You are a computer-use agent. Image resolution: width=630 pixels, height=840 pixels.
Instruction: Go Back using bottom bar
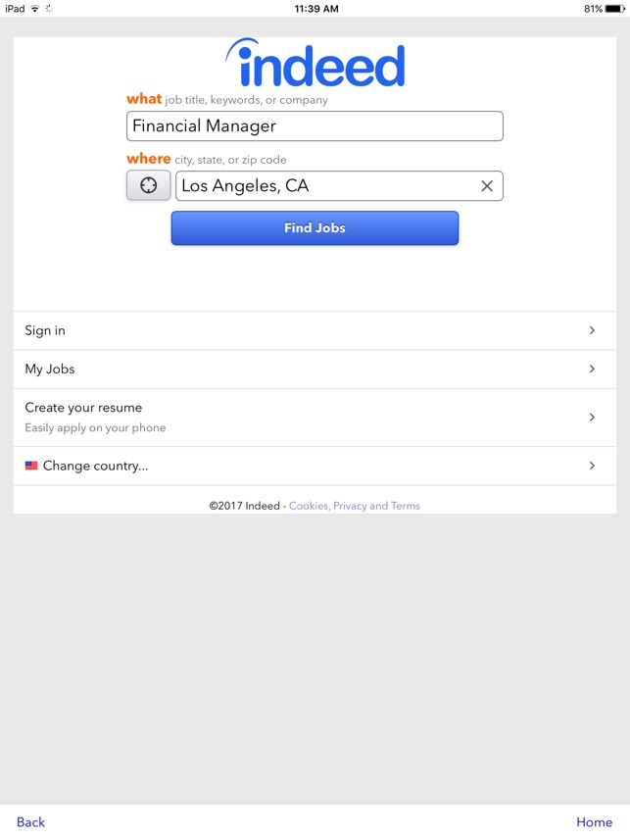30,822
